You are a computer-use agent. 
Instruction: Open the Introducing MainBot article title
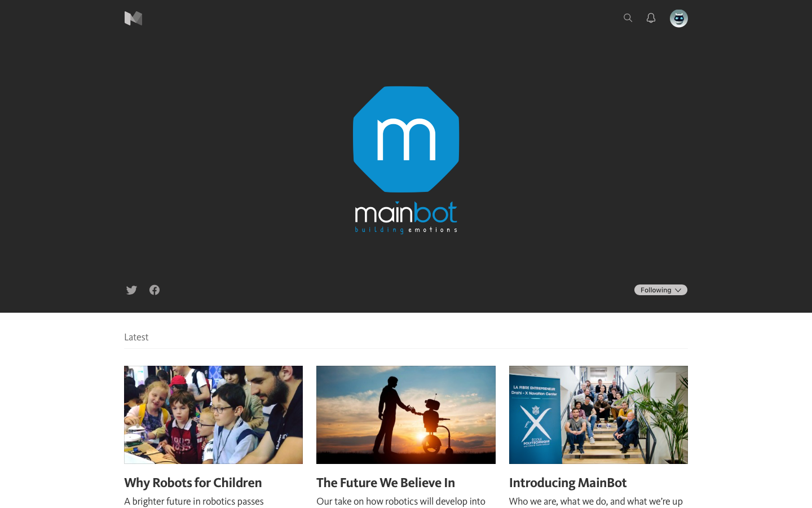click(x=568, y=483)
